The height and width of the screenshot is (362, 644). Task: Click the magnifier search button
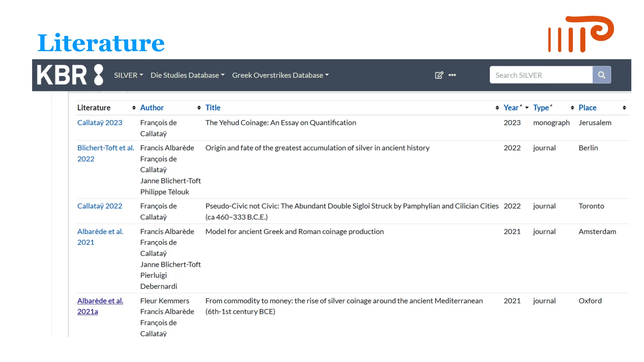coord(602,75)
